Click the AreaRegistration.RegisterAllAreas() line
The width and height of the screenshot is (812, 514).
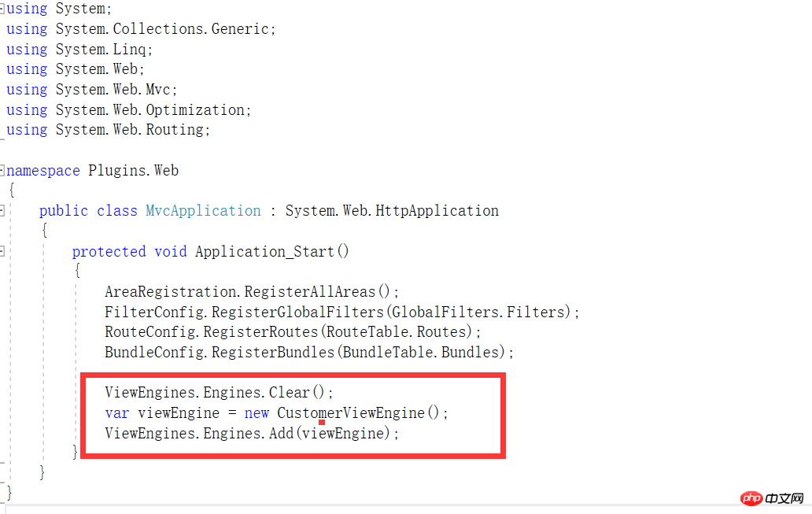tap(252, 292)
